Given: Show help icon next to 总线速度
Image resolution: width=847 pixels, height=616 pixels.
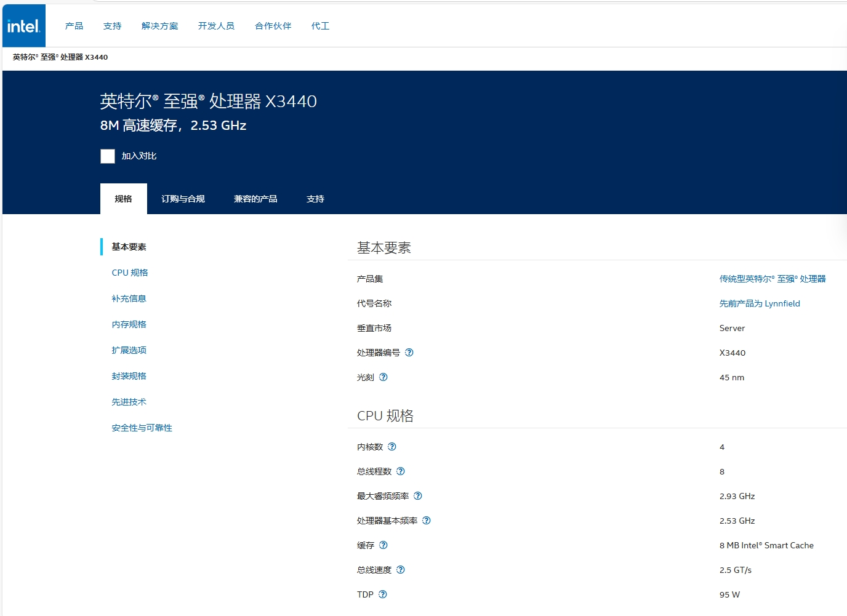Looking at the screenshot, I should point(401,570).
